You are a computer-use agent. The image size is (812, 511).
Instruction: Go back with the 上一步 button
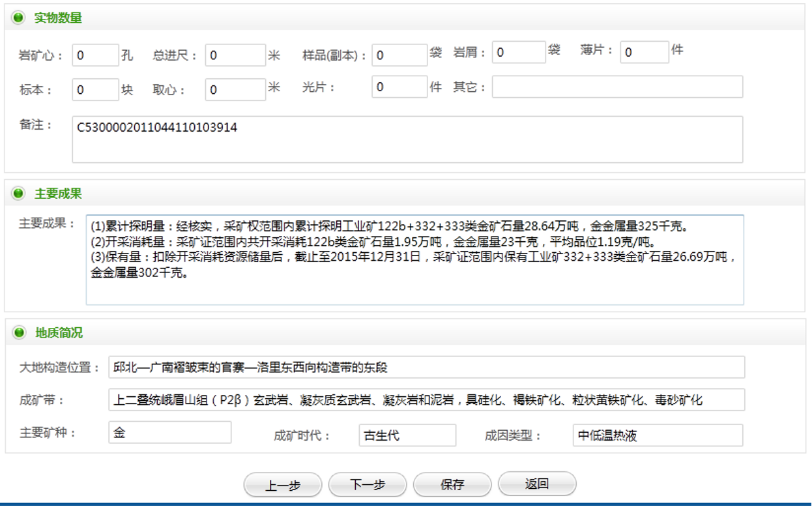click(283, 485)
